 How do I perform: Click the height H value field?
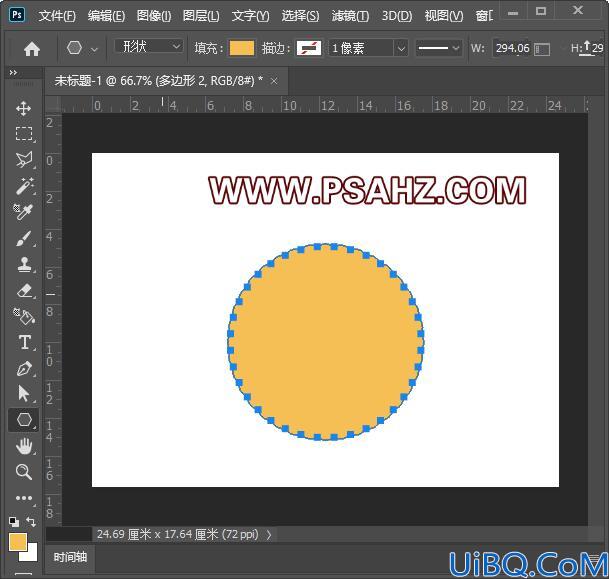[x=597, y=49]
